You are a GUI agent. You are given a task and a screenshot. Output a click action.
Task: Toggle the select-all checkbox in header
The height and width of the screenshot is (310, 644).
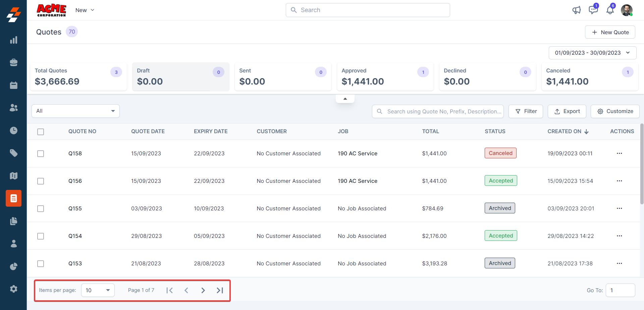coord(41,132)
